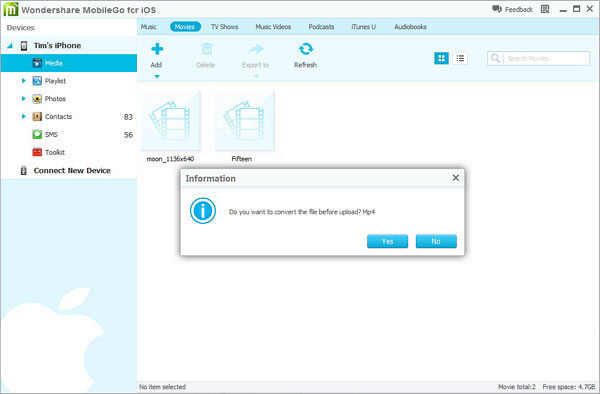Expand the Contacts node
The image size is (600, 394).
[24, 116]
